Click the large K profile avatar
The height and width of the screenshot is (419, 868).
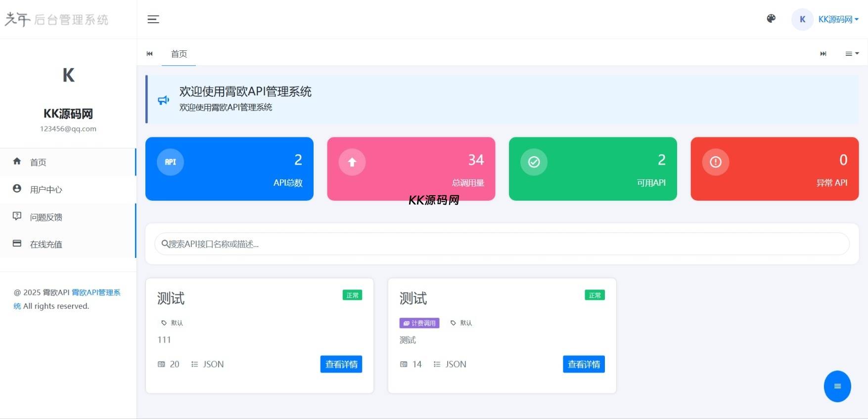[x=68, y=75]
